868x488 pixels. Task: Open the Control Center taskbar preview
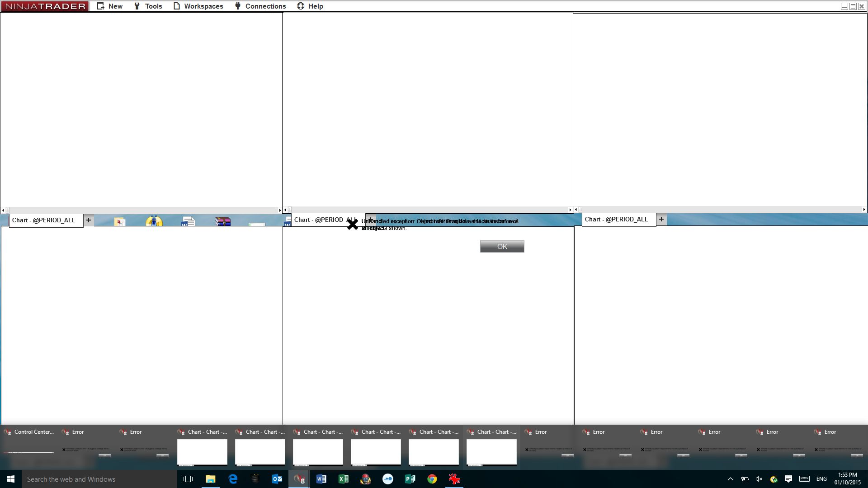[x=29, y=446]
